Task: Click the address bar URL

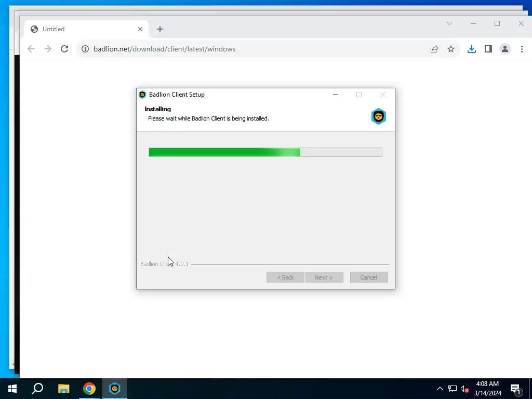Action: coord(165,49)
